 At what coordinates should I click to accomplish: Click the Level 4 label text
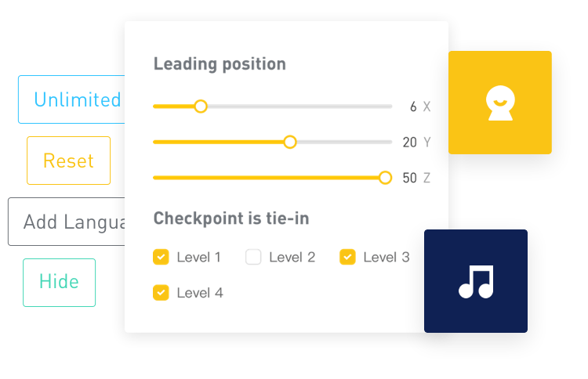click(x=200, y=293)
